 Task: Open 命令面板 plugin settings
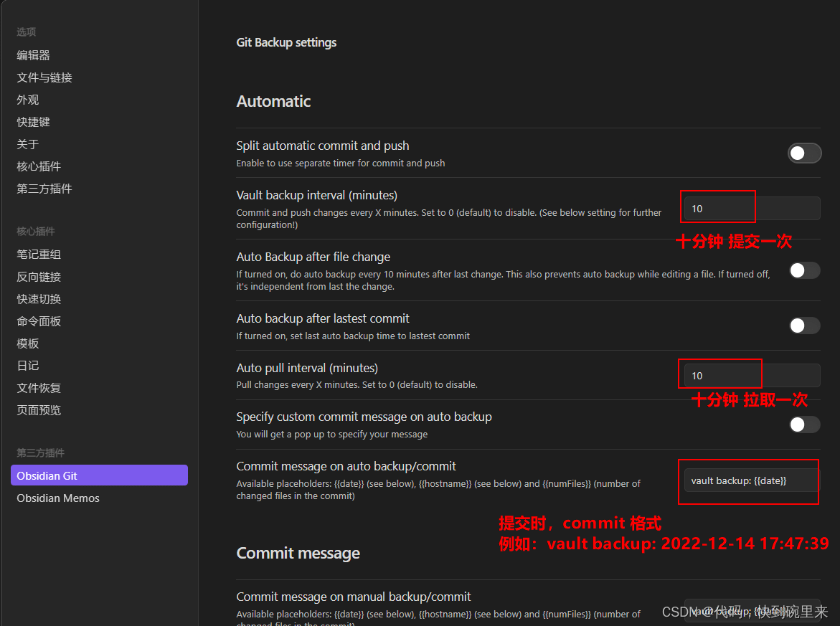[39, 321]
